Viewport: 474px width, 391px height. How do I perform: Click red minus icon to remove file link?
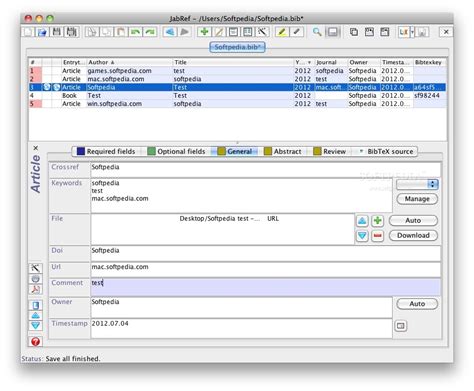click(377, 236)
